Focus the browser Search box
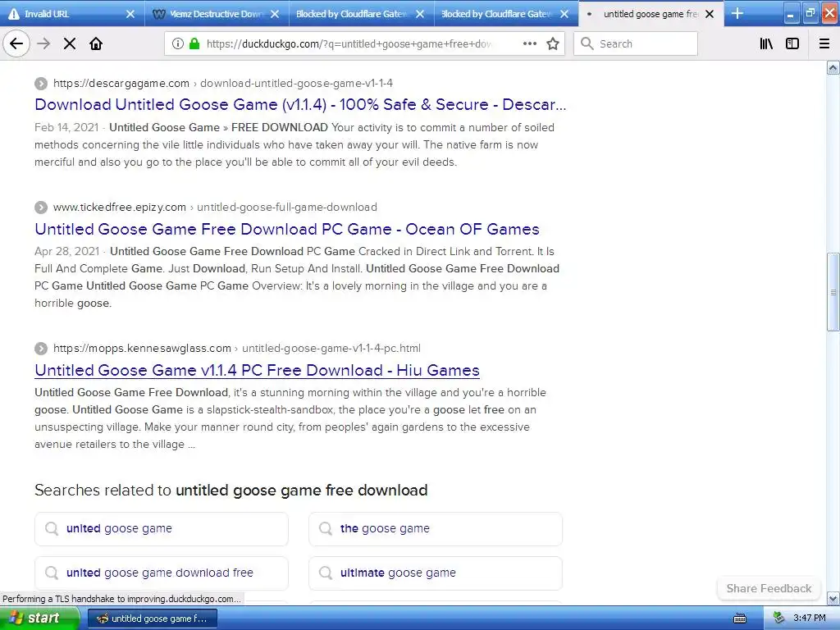The height and width of the screenshot is (630, 840). pos(636,44)
